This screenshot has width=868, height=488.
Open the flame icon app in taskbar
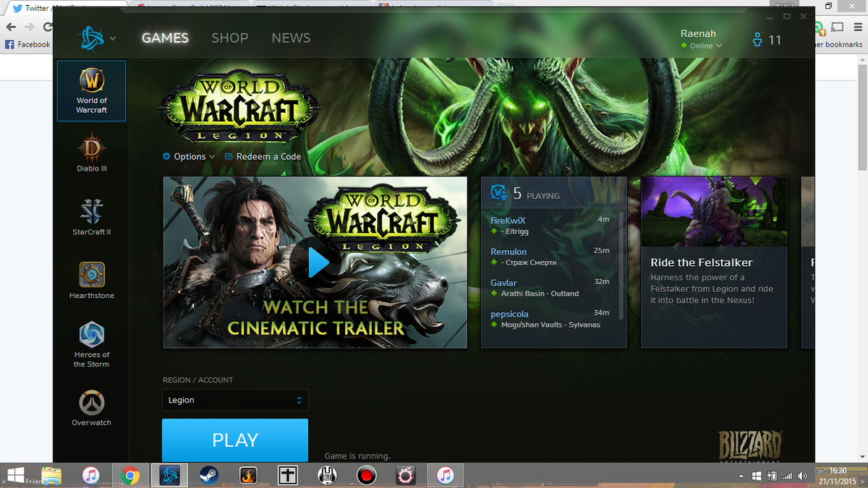[249, 476]
